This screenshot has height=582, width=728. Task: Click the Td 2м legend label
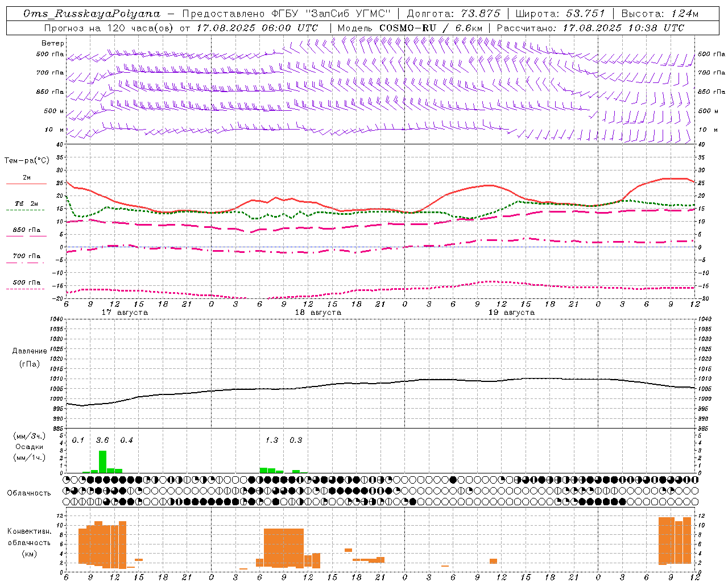point(27,203)
